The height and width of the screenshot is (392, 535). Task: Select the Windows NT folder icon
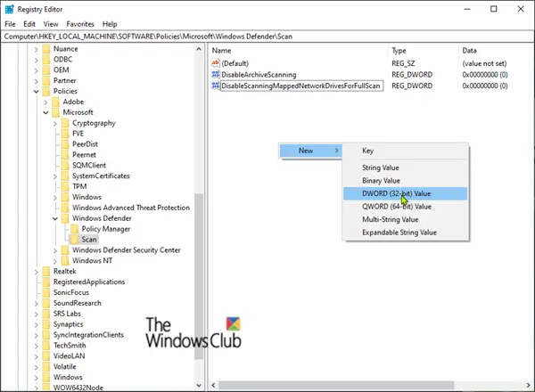(65, 260)
